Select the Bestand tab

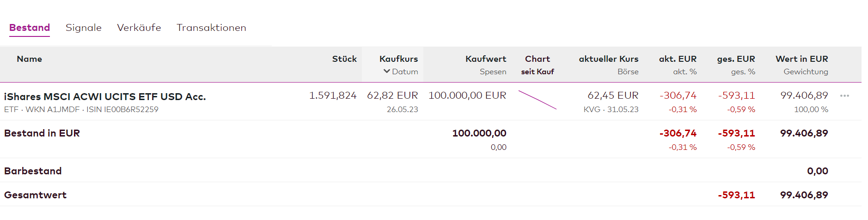(30, 28)
